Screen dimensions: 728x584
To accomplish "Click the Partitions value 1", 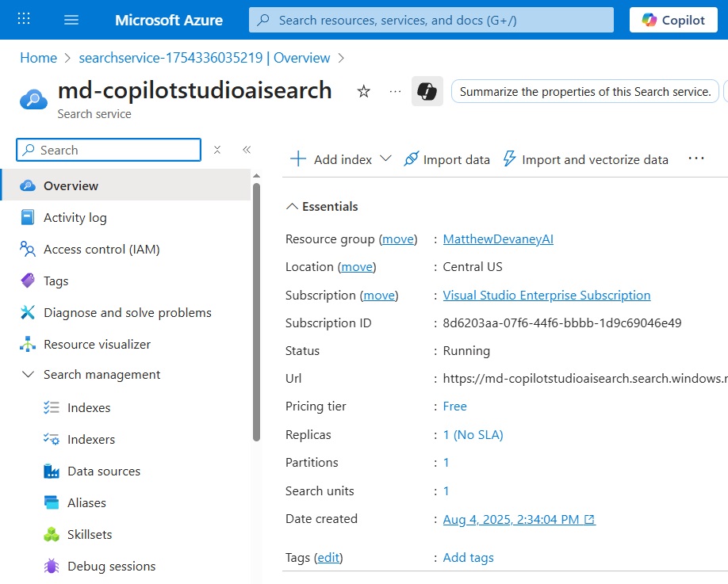I will 446,463.
